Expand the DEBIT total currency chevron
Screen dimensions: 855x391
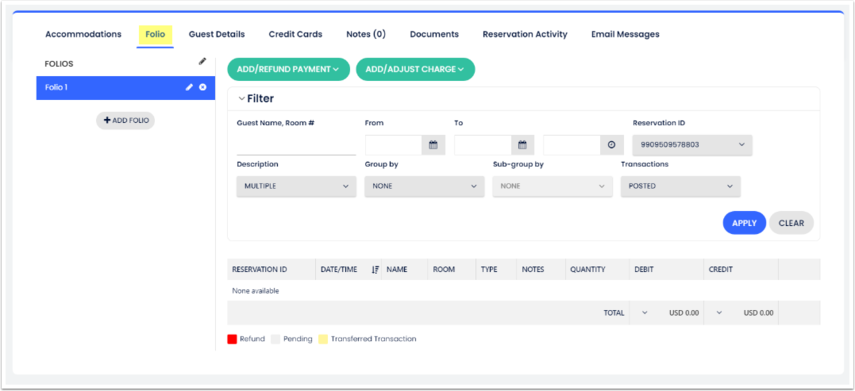click(x=645, y=313)
